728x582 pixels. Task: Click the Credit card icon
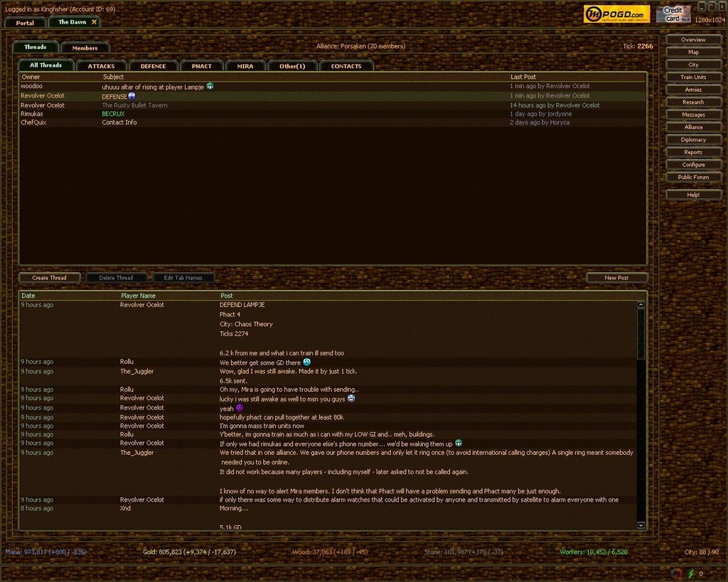[673, 14]
